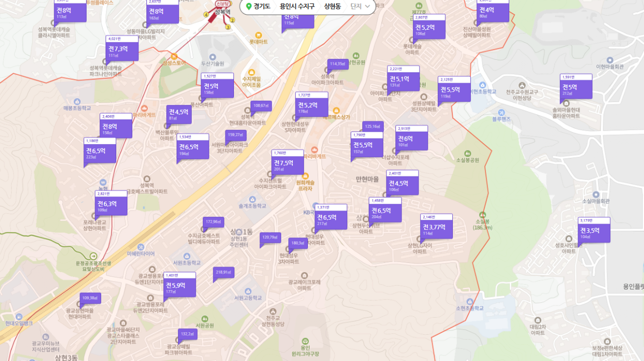
Task: Click the 블루핸즈 repair shop icon
Action: coord(501,112)
